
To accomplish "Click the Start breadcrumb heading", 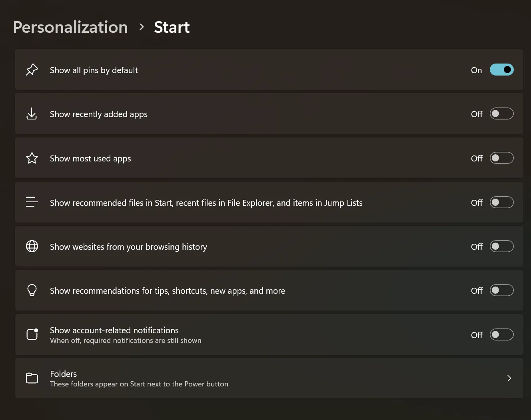I will (x=172, y=27).
